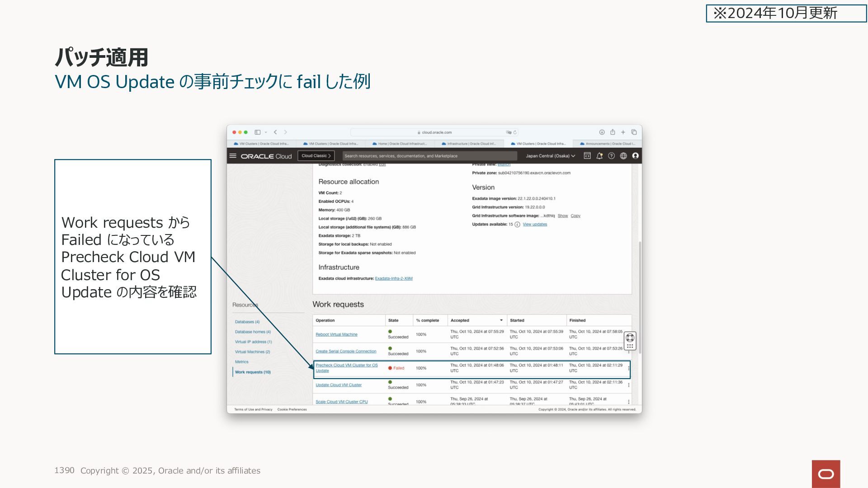Viewport: 868px width, 488px height.
Task: Open the announcements bell icon
Action: coord(599,156)
